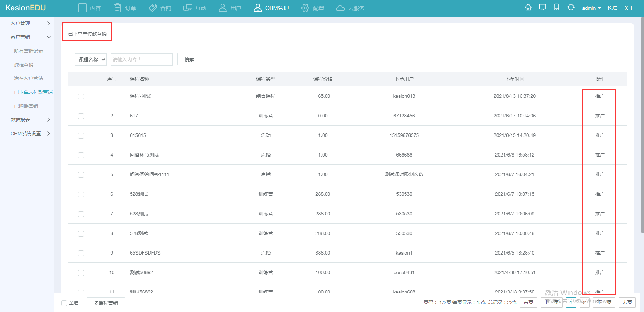
Task: Check the checkbox for row 617
Action: click(x=81, y=116)
